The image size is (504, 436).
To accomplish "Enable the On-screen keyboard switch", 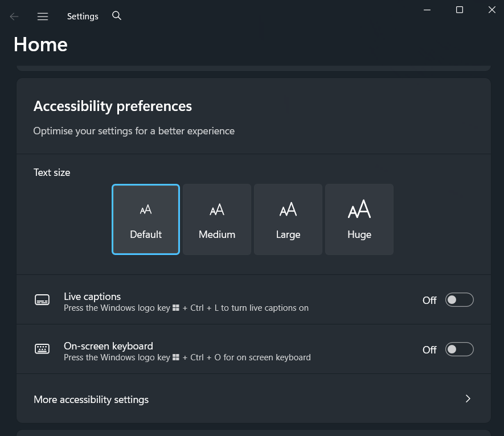I will 460,349.
